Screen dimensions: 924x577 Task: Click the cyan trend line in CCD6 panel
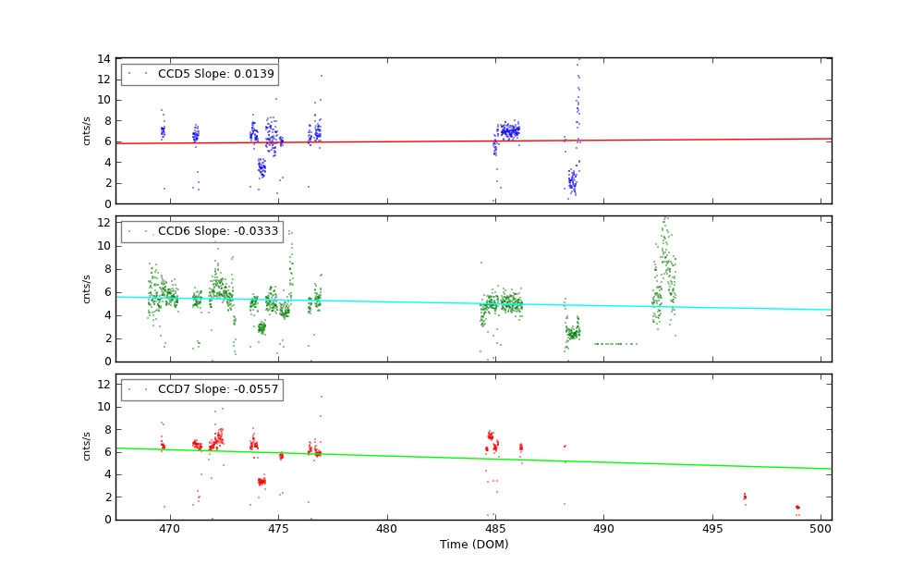[462, 302]
